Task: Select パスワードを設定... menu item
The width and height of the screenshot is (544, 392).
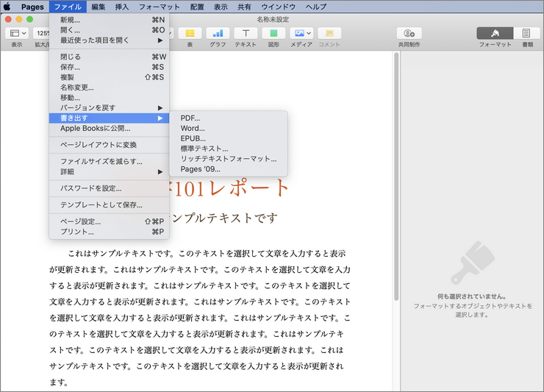Action: [91, 188]
